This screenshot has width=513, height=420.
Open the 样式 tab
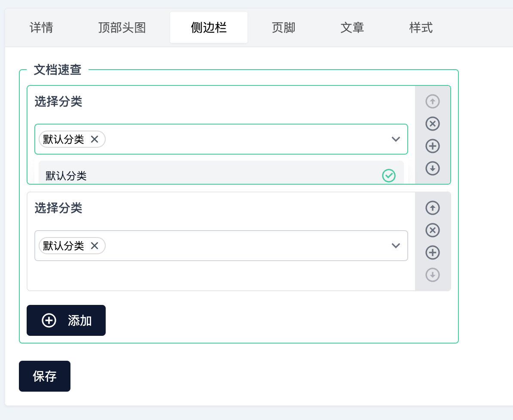pyautogui.click(x=421, y=27)
